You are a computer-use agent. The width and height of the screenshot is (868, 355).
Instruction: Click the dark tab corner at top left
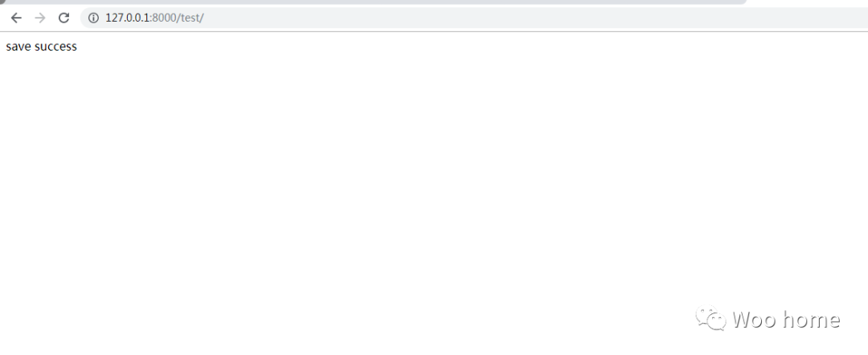point(2,2)
